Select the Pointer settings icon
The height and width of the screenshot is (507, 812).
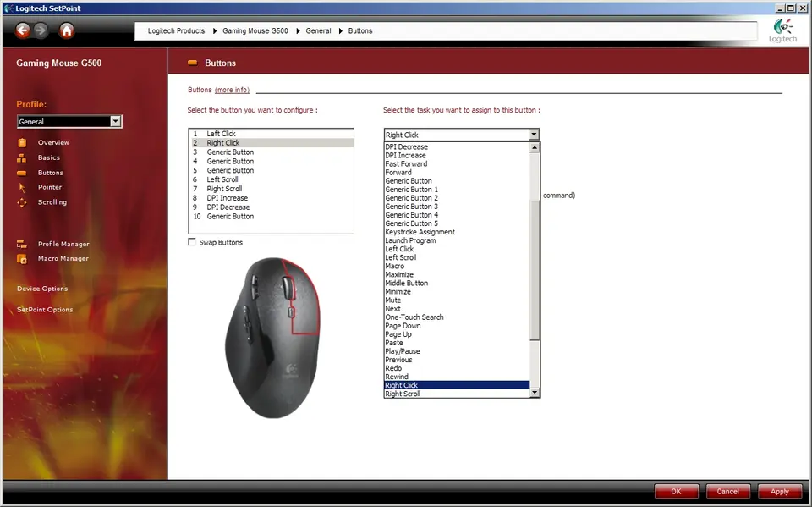[22, 187]
